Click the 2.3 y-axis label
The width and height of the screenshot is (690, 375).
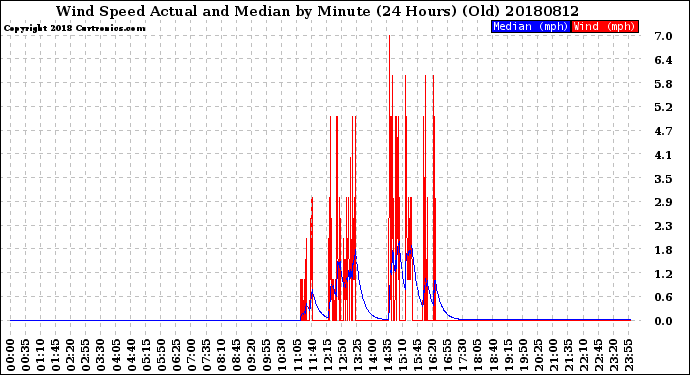[x=663, y=226]
